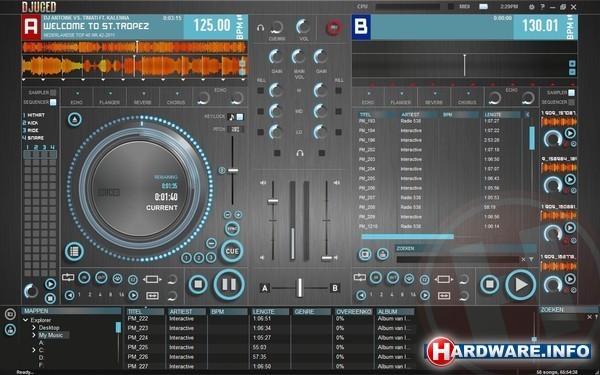Increase pitch with plus button

238,215
